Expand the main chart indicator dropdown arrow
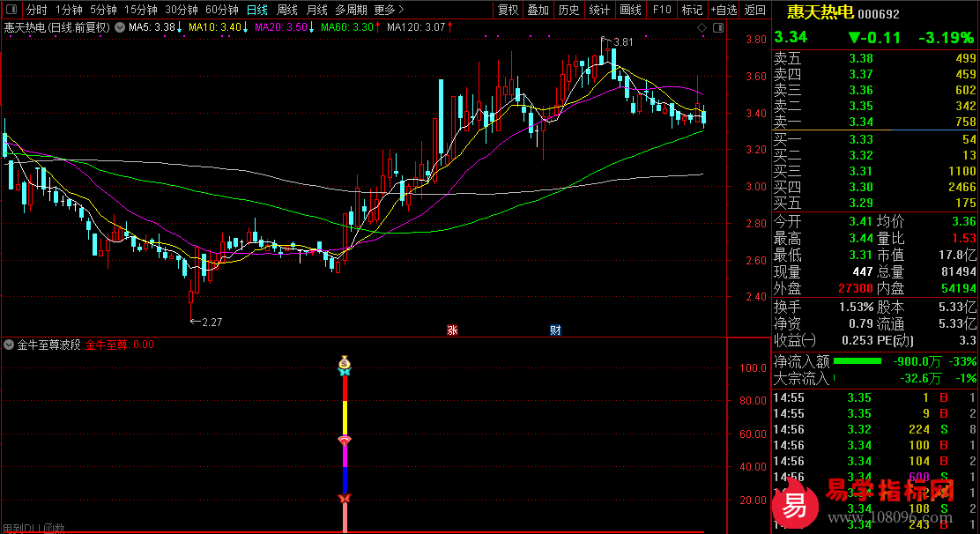This screenshot has height=534, width=980. [119, 27]
